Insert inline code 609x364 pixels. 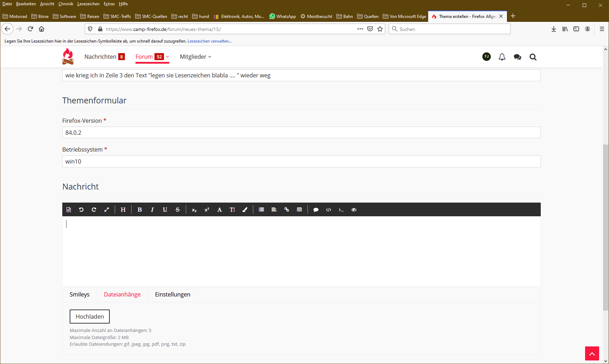[x=341, y=210]
